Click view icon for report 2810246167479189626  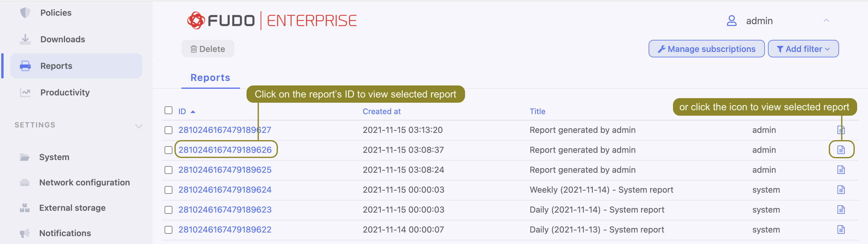pyautogui.click(x=841, y=149)
